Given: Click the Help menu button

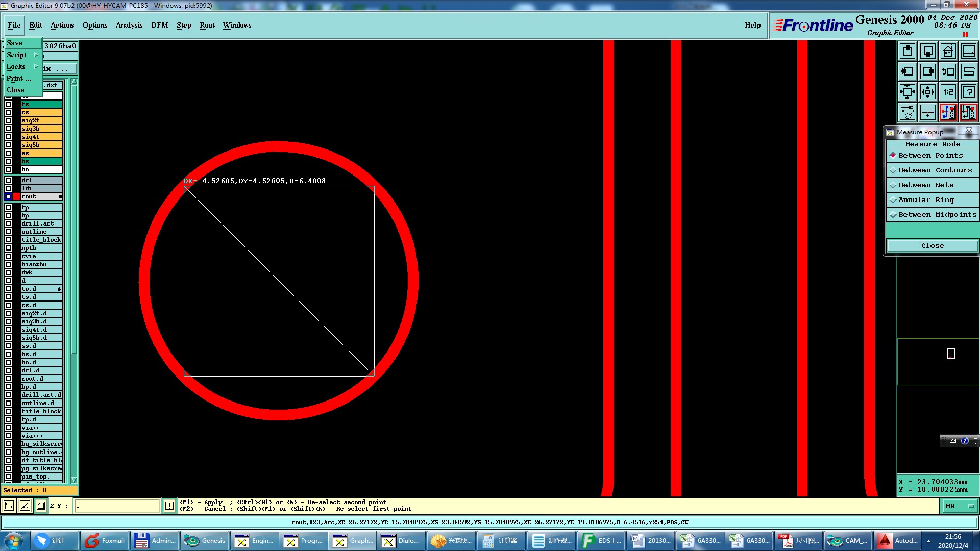Looking at the screenshot, I should [x=752, y=25].
